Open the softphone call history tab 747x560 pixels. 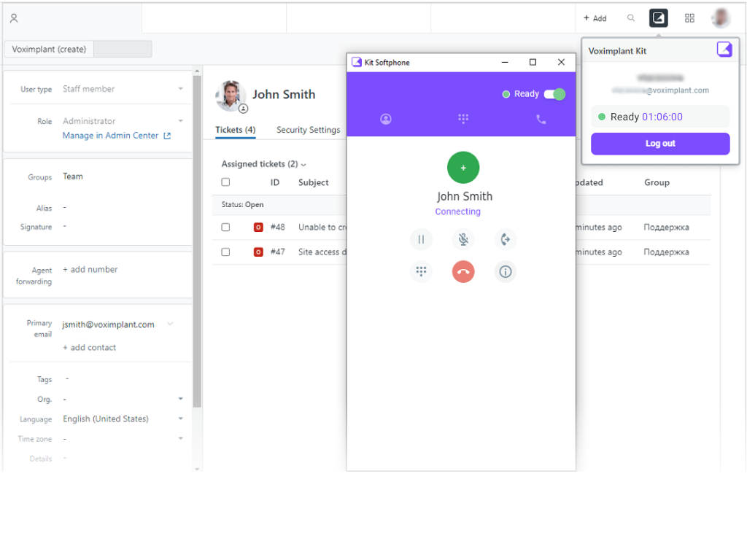point(541,119)
